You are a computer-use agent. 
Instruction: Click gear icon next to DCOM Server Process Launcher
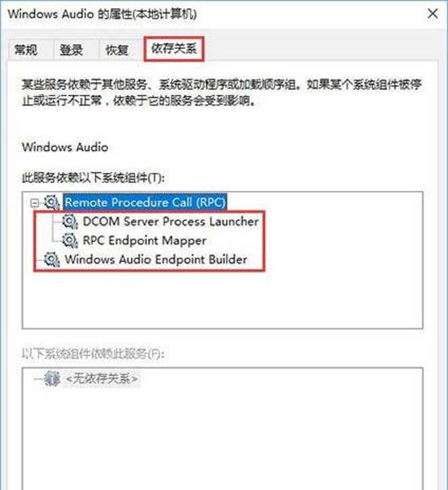coord(70,222)
